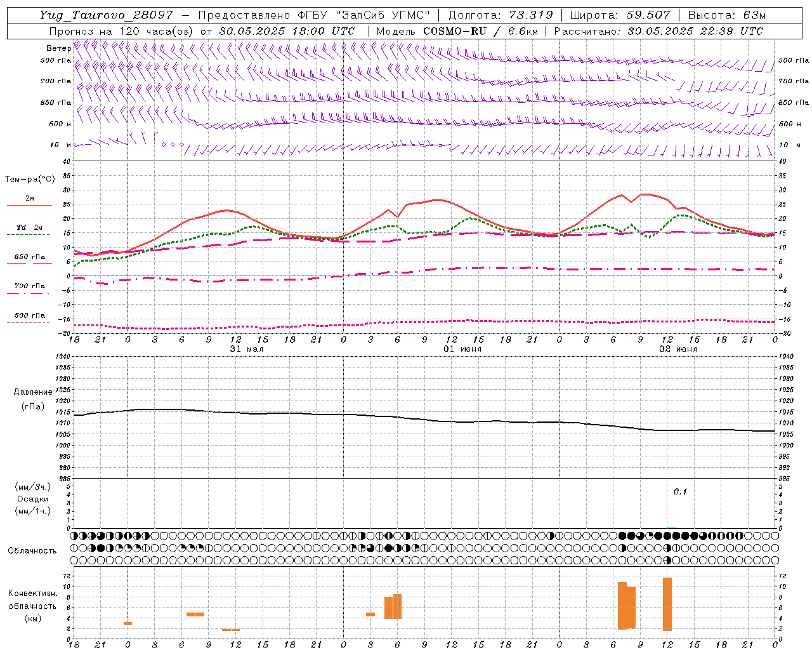Screen dimensions: 812x650
Task: Click the small orange bar at 3h 01 июня
Action: tap(370, 614)
